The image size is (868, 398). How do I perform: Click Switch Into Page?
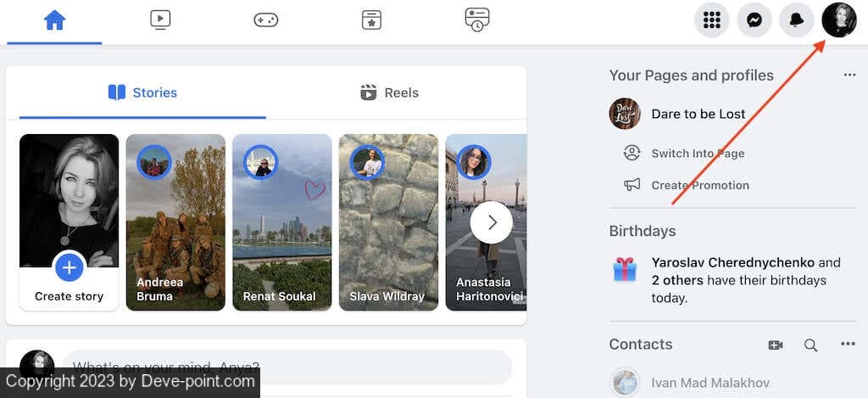(697, 154)
